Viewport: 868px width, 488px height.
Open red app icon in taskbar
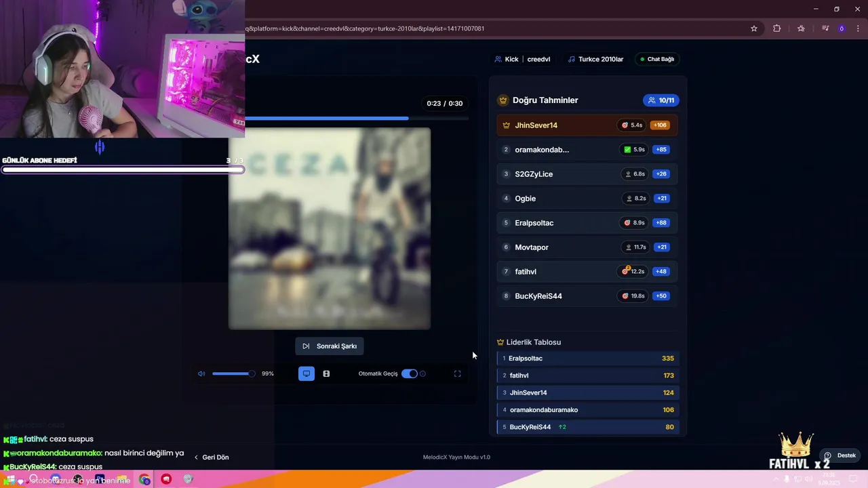point(166,480)
